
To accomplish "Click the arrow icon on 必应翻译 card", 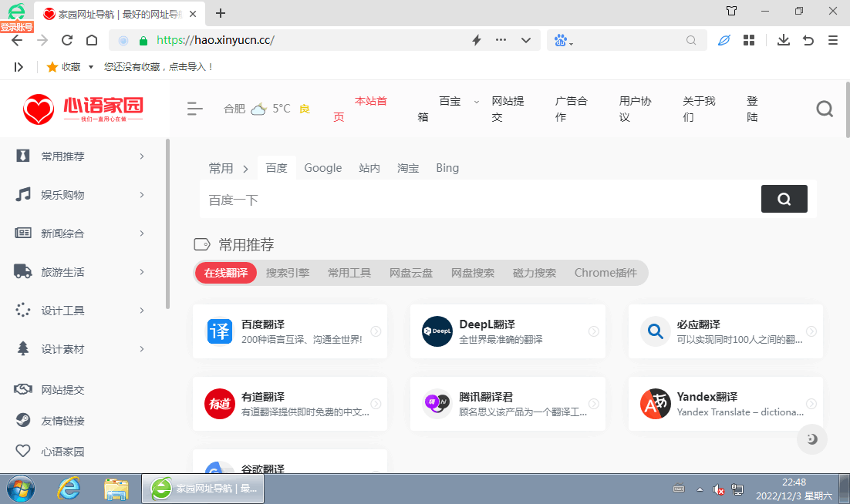I will (x=811, y=331).
